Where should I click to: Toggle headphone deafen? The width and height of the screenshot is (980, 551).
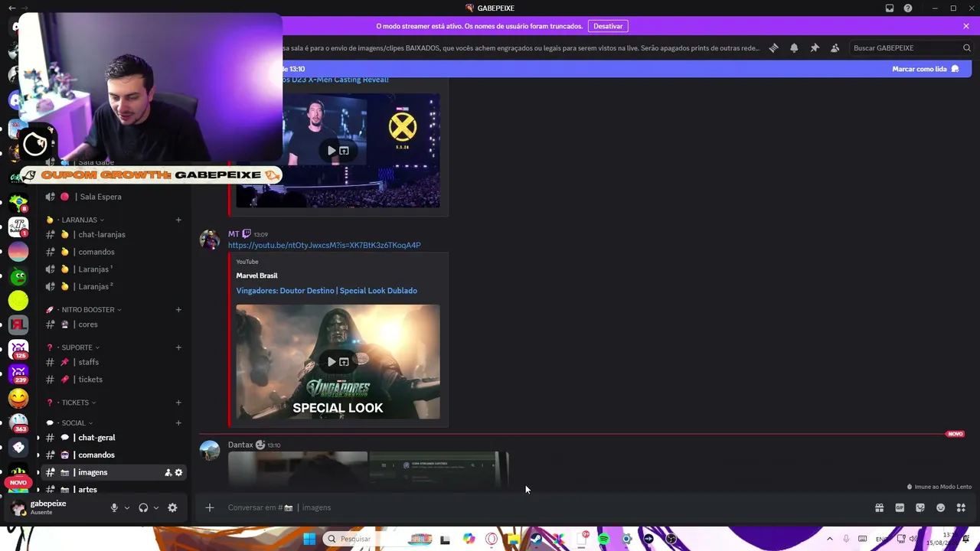[143, 507]
